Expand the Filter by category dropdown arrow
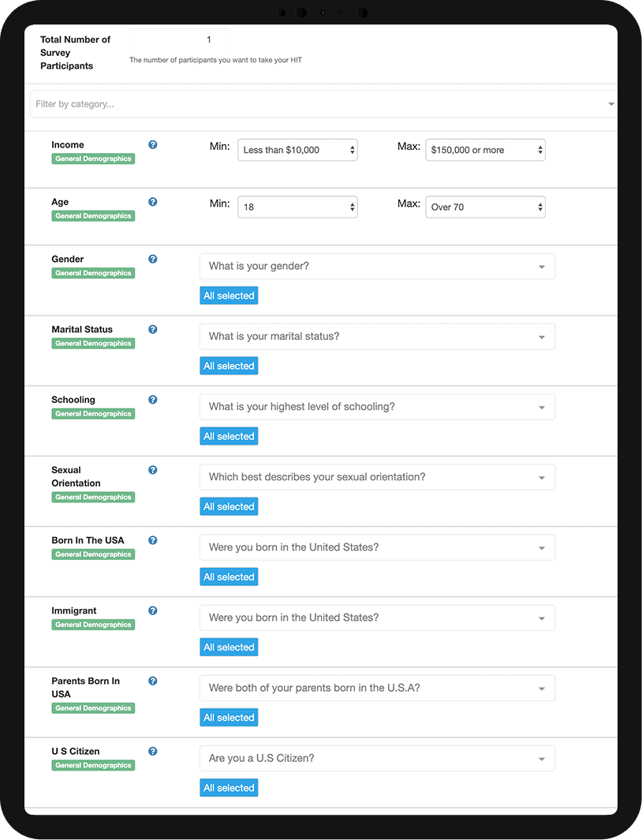This screenshot has height=840, width=642. pos(612,103)
